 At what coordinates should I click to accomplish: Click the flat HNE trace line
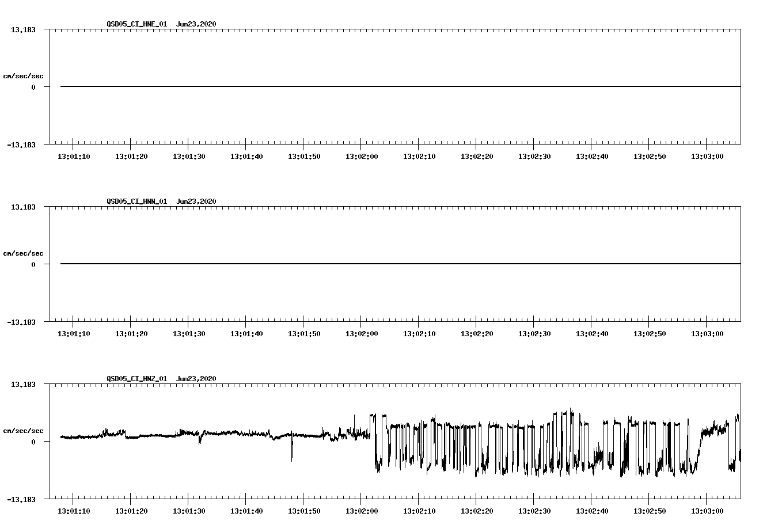pos(400,86)
